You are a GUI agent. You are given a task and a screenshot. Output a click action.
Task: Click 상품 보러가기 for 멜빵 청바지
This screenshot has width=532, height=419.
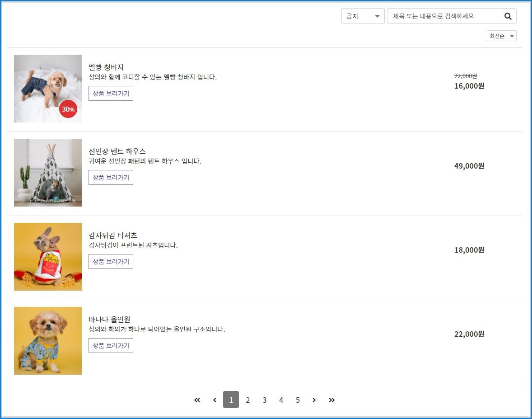(111, 94)
